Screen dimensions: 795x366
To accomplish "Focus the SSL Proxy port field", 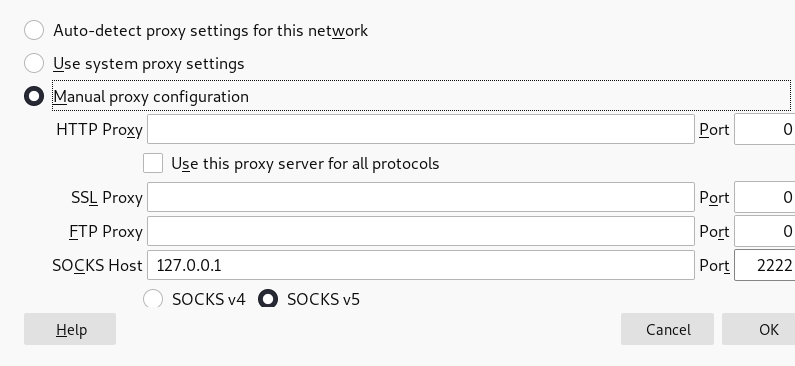I will (765, 197).
